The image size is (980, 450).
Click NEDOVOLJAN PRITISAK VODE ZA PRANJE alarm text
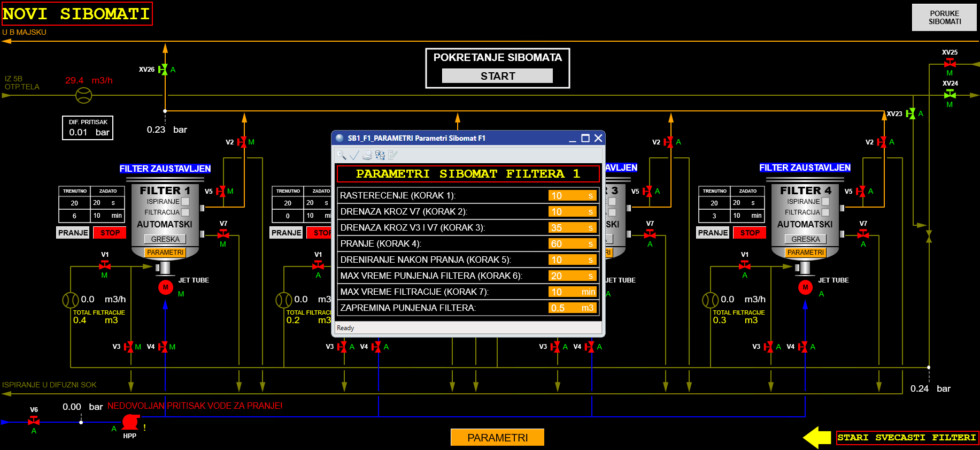[x=195, y=406]
